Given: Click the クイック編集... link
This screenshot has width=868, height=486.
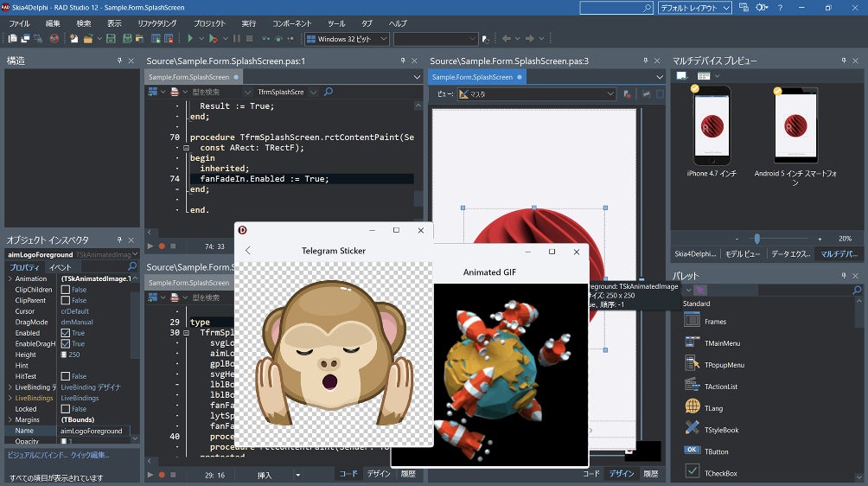Looking at the screenshot, I should (x=90, y=455).
